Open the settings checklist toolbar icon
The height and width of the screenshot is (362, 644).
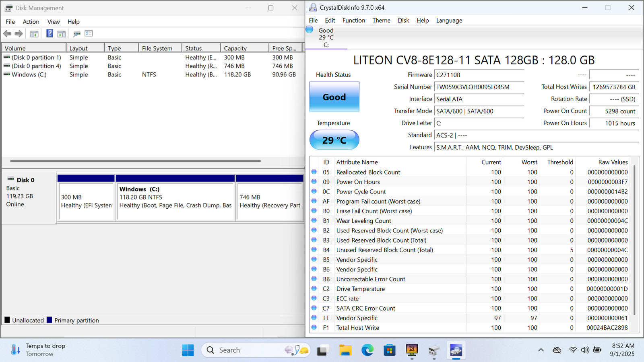89,34
